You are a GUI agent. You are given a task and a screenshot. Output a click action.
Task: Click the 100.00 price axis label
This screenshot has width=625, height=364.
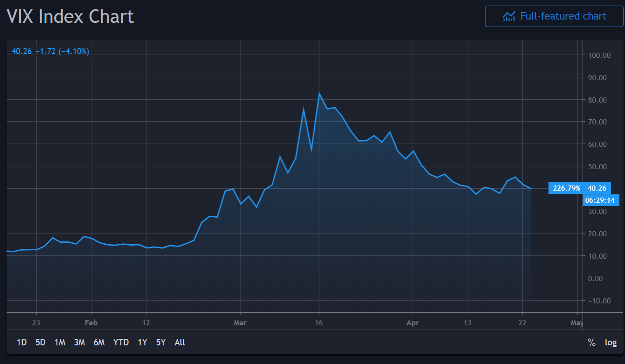598,55
